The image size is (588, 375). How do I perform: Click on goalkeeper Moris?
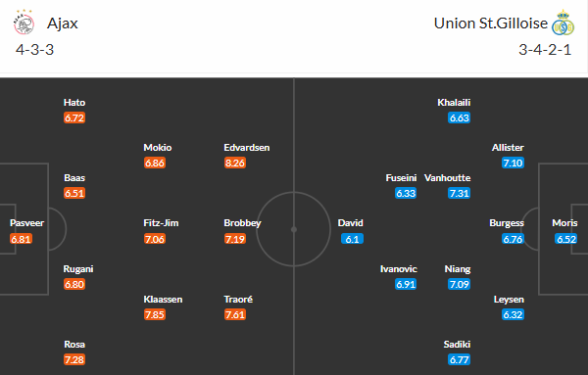564,223
